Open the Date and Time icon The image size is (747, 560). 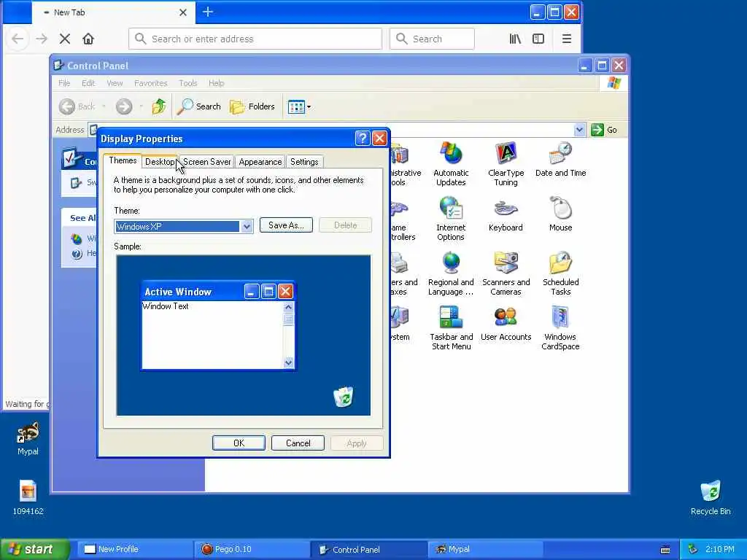[560, 159]
